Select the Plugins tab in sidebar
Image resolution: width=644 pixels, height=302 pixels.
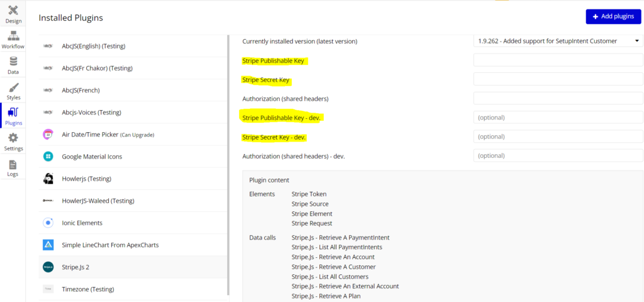pyautogui.click(x=13, y=115)
